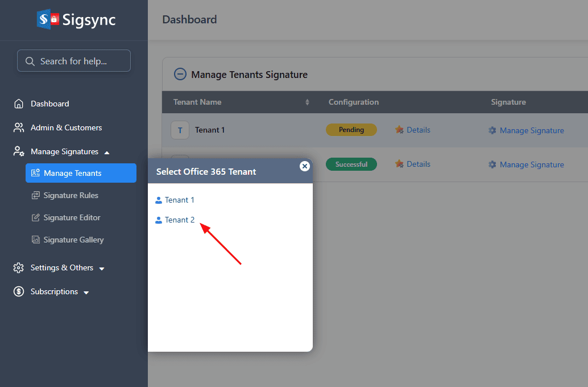
Task: Click the Search for help input field
Action: pyautogui.click(x=74, y=61)
